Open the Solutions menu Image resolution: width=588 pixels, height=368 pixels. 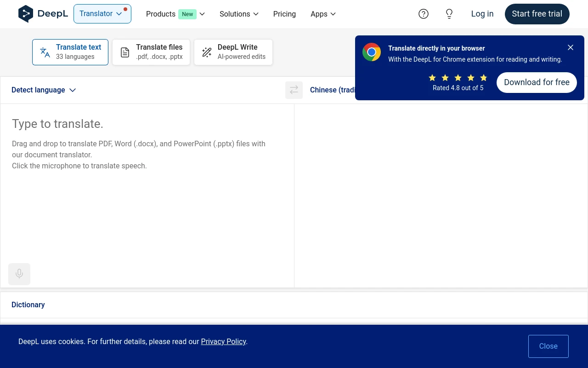pos(239,14)
